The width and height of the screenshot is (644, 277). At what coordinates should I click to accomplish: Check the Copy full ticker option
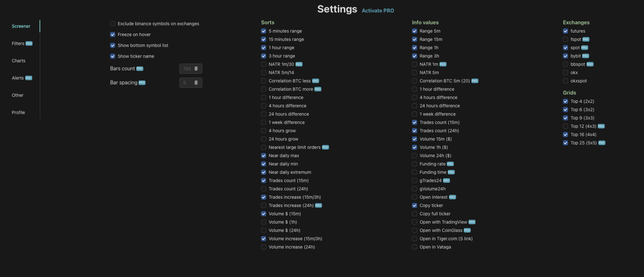tap(415, 214)
